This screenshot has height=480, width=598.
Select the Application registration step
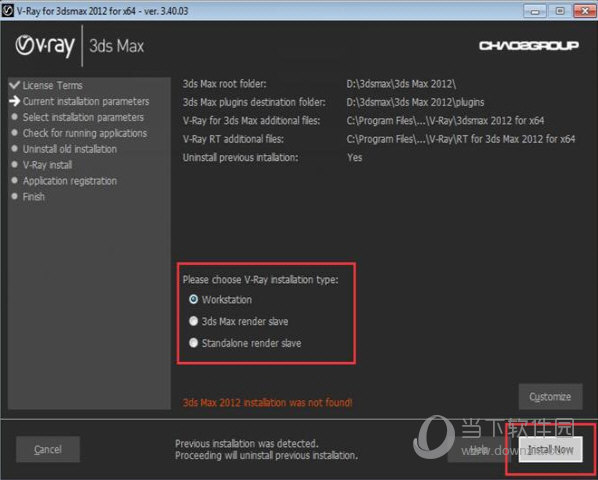click(x=70, y=181)
